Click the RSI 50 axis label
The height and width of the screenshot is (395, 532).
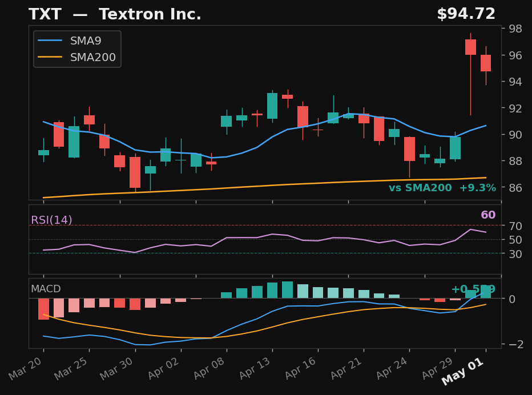tap(515, 240)
